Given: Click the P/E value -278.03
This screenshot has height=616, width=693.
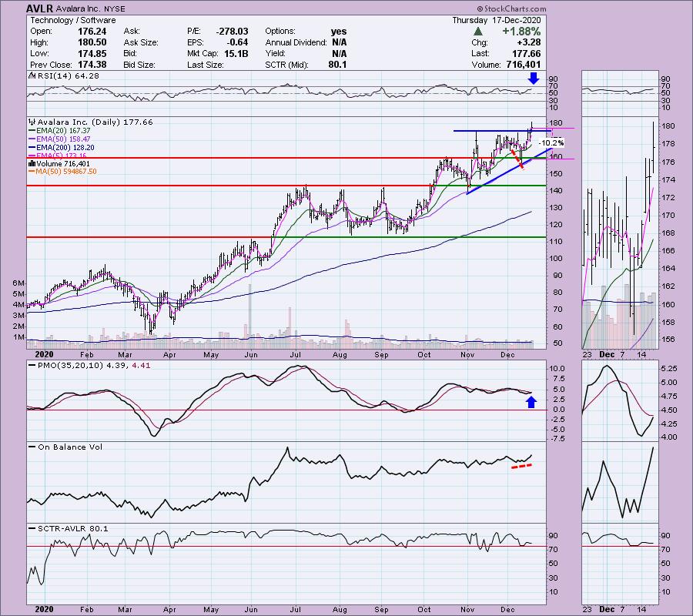Looking at the screenshot, I should 232,32.
